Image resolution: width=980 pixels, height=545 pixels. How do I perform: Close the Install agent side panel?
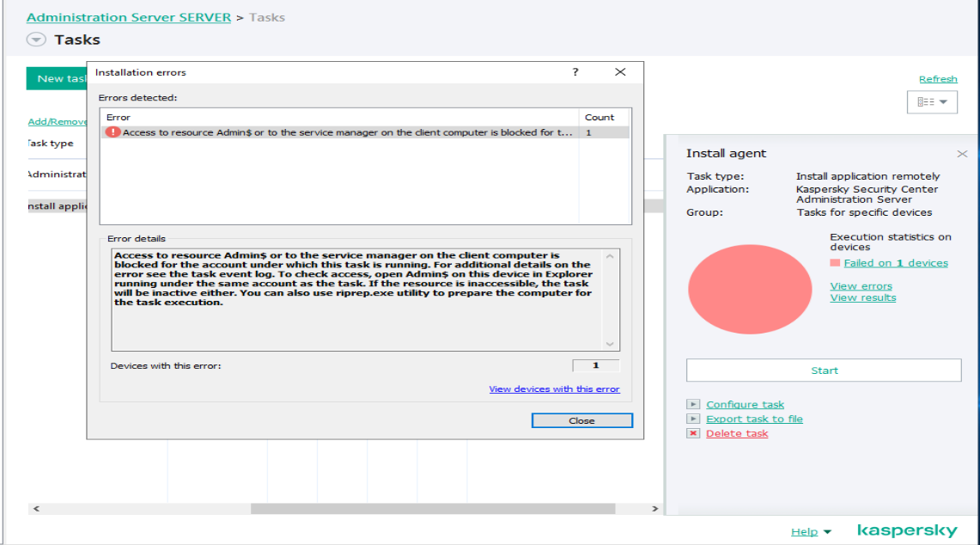coord(962,154)
